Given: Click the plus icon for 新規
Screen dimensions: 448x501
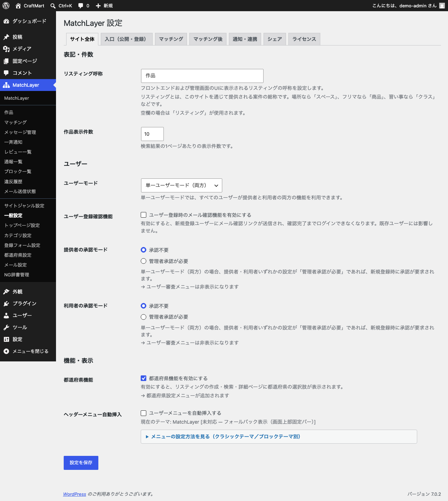Looking at the screenshot, I should click(x=98, y=6).
